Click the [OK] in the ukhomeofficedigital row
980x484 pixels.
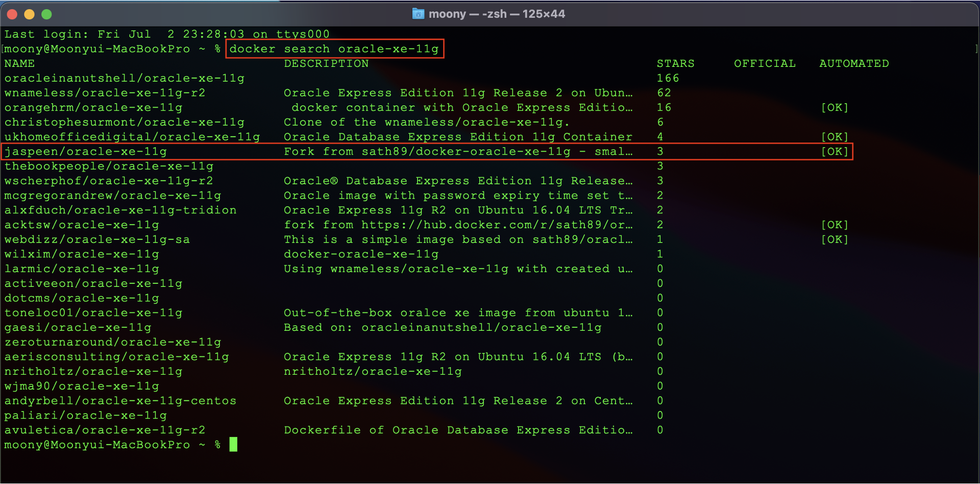tap(835, 137)
